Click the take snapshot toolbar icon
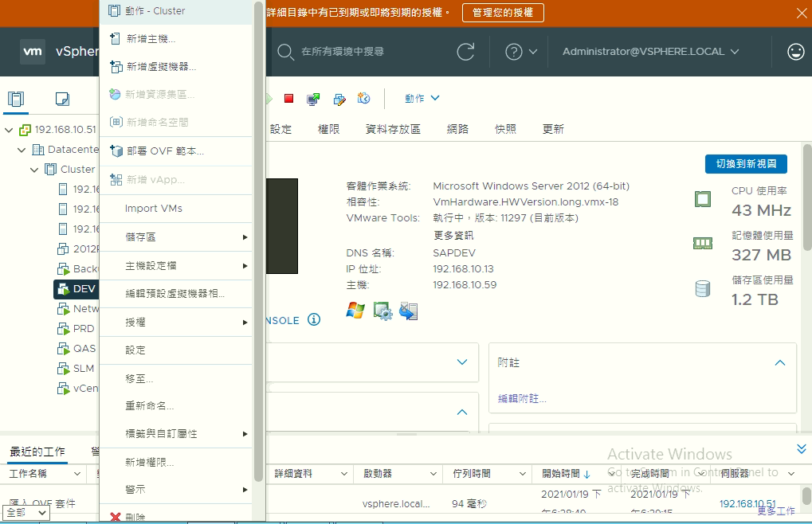Image resolution: width=812 pixels, height=524 pixels. [363, 99]
